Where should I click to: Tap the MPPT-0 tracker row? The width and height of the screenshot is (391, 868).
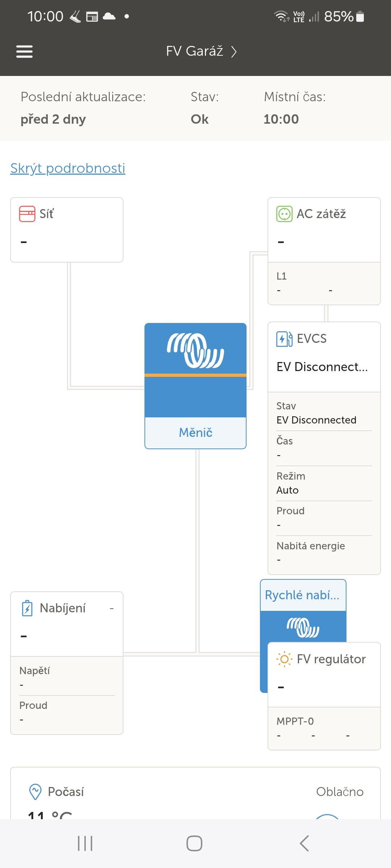point(324,728)
